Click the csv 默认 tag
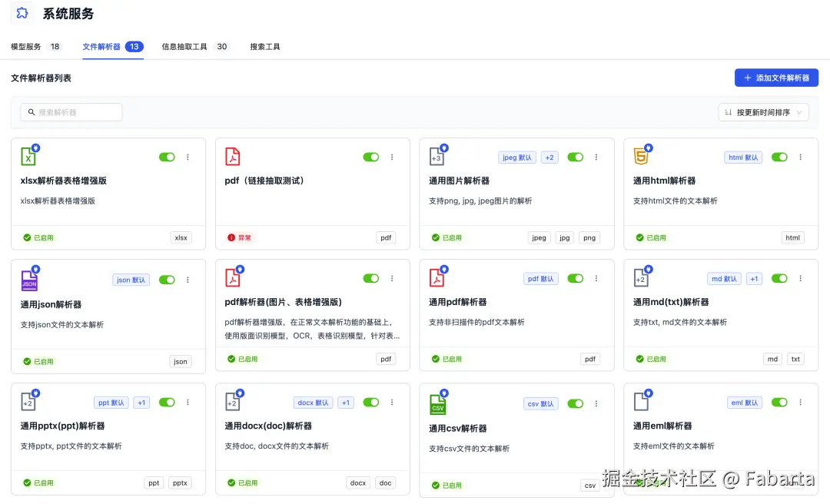The height and width of the screenshot is (504, 830). click(x=540, y=403)
